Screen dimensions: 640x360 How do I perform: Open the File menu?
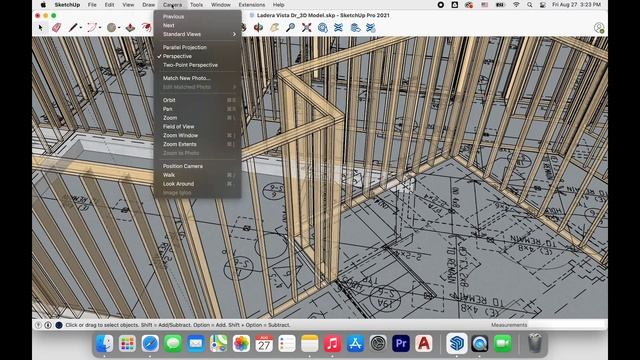tap(92, 5)
